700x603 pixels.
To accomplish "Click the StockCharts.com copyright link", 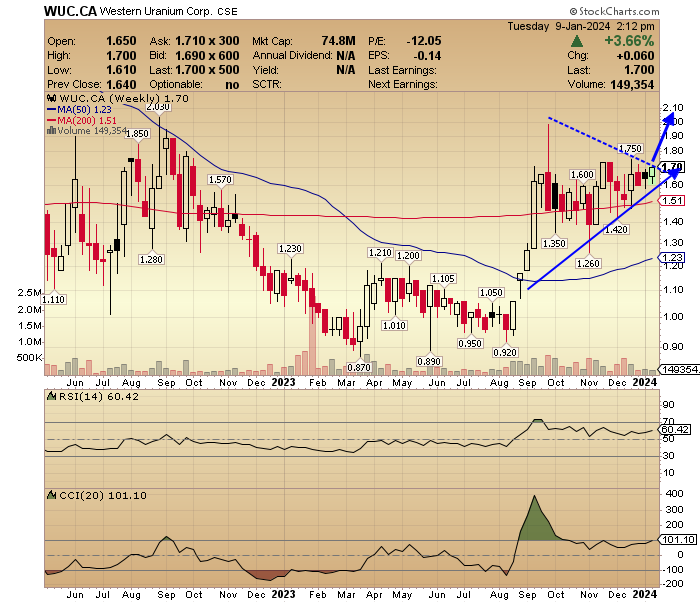I will (x=614, y=11).
